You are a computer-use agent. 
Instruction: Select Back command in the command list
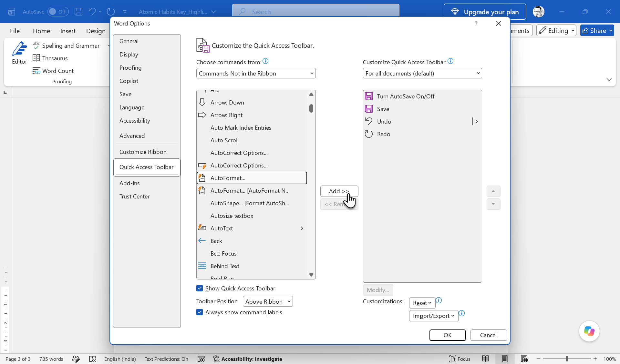[x=252, y=241]
